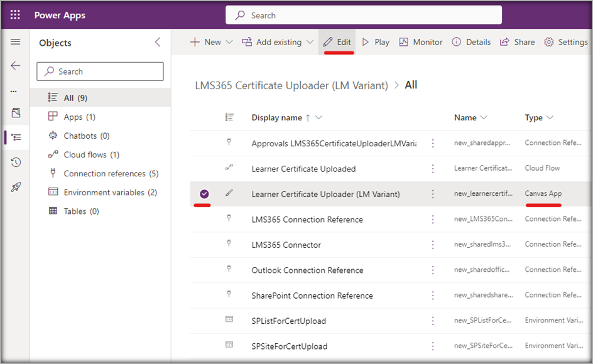Click Edit in the command bar
The image size is (593, 364).
click(x=337, y=42)
